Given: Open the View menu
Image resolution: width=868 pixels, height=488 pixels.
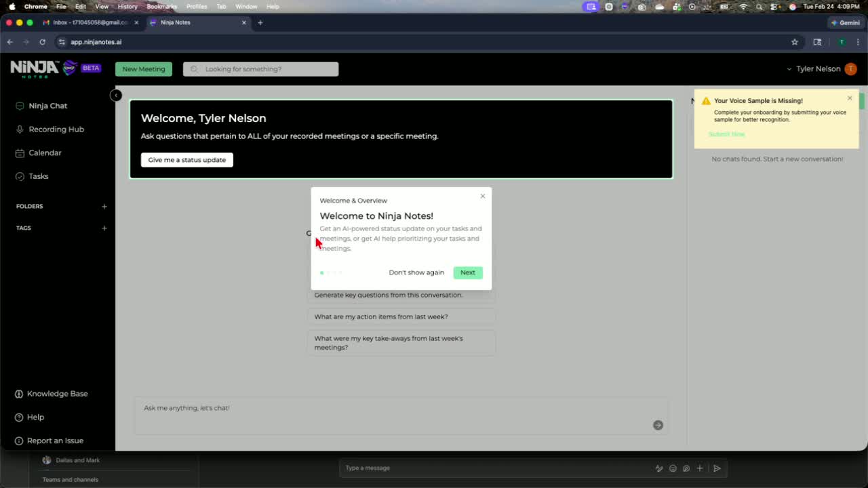Looking at the screenshot, I should pyautogui.click(x=102, y=6).
